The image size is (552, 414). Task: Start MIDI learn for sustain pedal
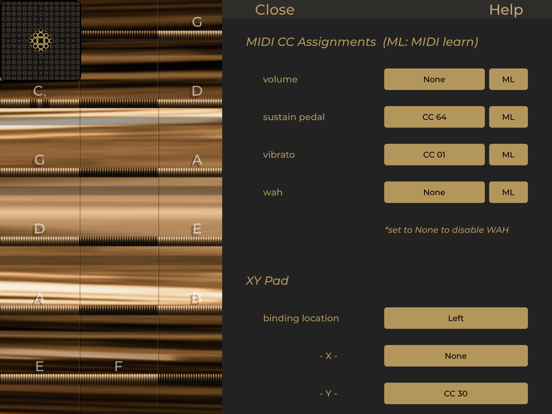click(x=508, y=117)
